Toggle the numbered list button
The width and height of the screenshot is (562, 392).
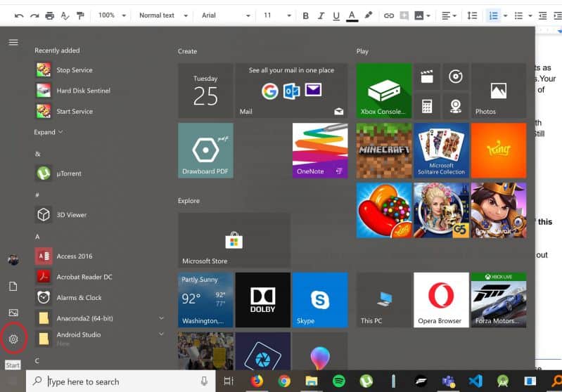[x=494, y=15]
